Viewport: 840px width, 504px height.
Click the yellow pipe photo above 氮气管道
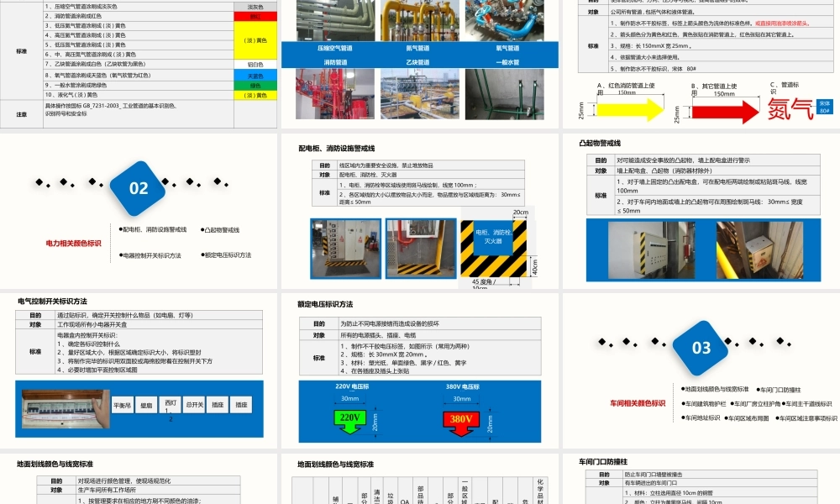(x=420, y=20)
